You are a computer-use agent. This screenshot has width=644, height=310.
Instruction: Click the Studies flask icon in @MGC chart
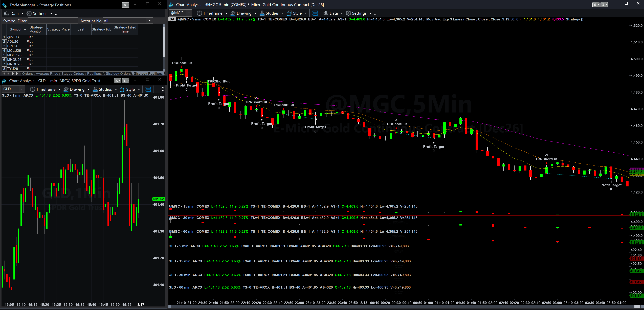(262, 13)
